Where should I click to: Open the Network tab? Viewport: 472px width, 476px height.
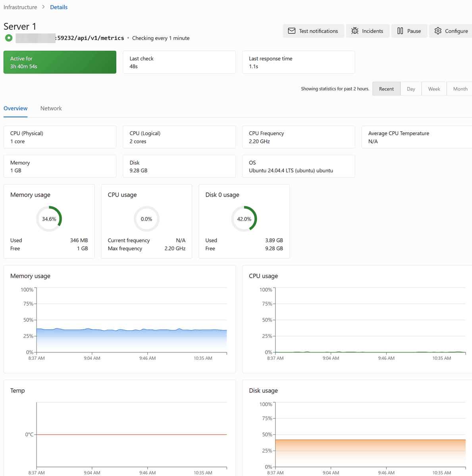[51, 108]
